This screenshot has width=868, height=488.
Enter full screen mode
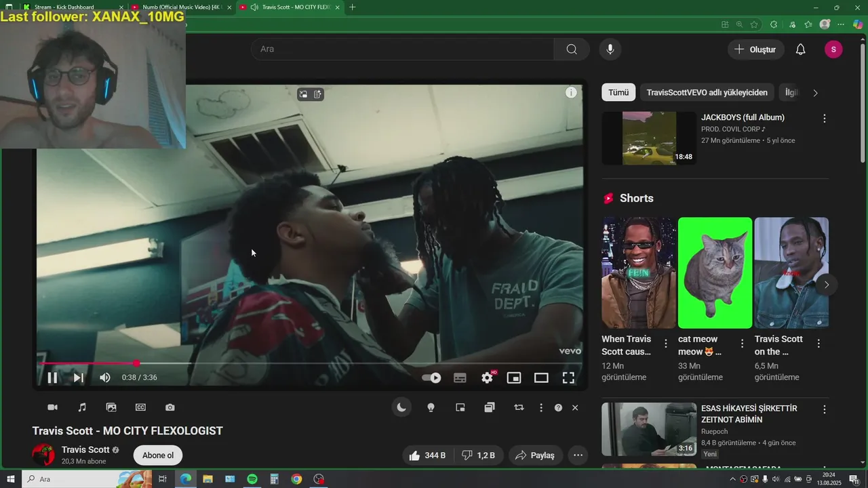pos(568,378)
